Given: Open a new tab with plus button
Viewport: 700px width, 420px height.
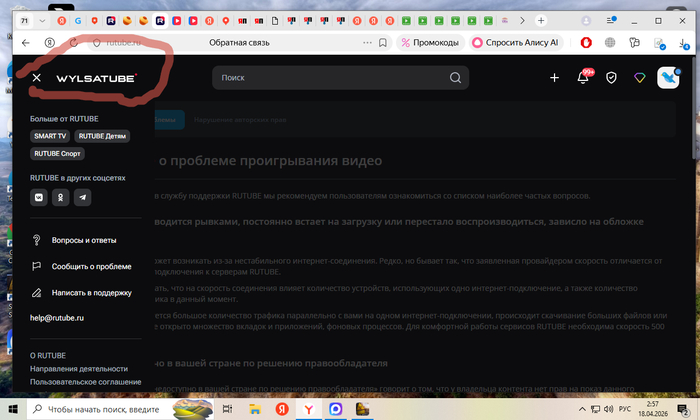Looking at the screenshot, I should (x=541, y=21).
